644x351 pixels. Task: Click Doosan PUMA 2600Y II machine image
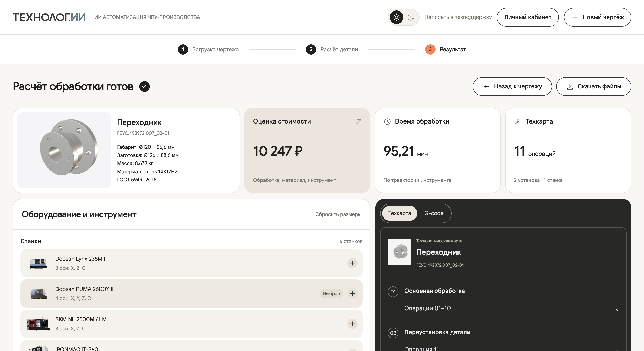pos(39,293)
